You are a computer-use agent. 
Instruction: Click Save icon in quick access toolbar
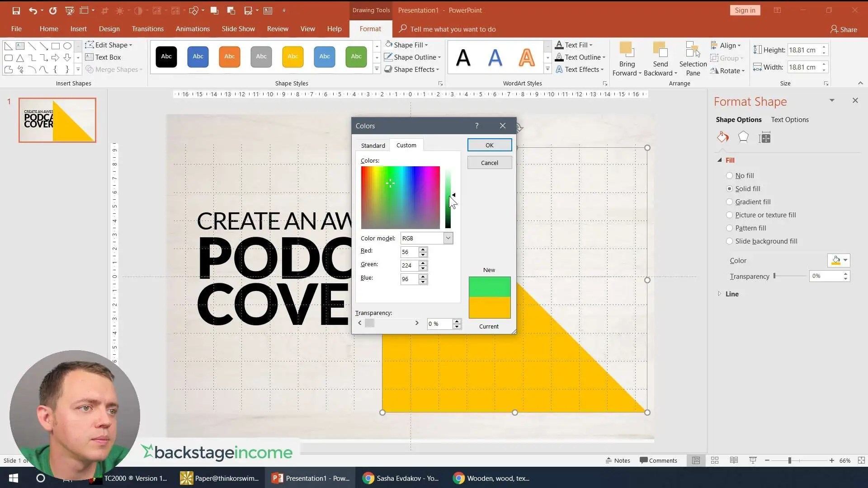tap(16, 10)
